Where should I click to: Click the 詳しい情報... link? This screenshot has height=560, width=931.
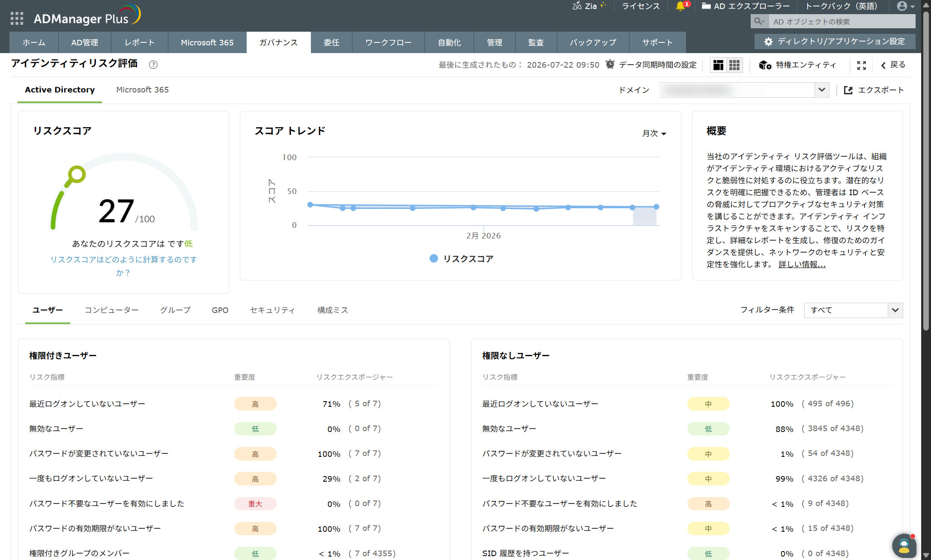(x=802, y=264)
